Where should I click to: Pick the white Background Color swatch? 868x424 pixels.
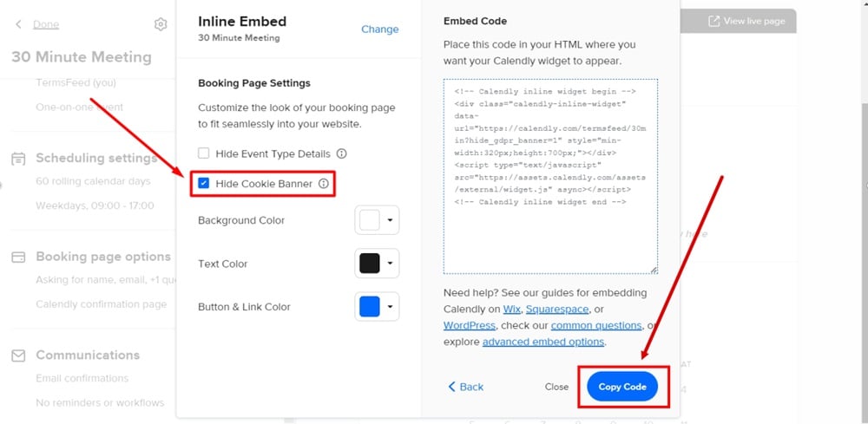370,220
